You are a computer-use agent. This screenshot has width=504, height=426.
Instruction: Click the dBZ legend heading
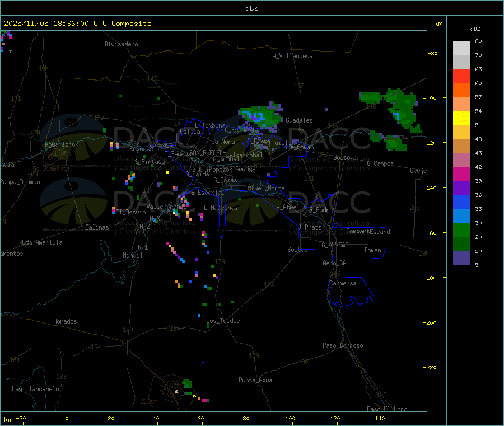[x=475, y=29]
